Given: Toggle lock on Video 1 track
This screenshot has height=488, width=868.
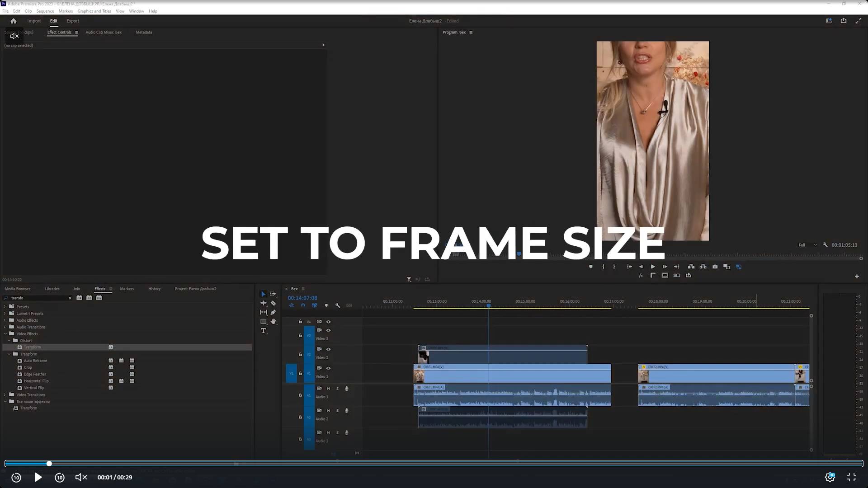Looking at the screenshot, I should coord(300,373).
